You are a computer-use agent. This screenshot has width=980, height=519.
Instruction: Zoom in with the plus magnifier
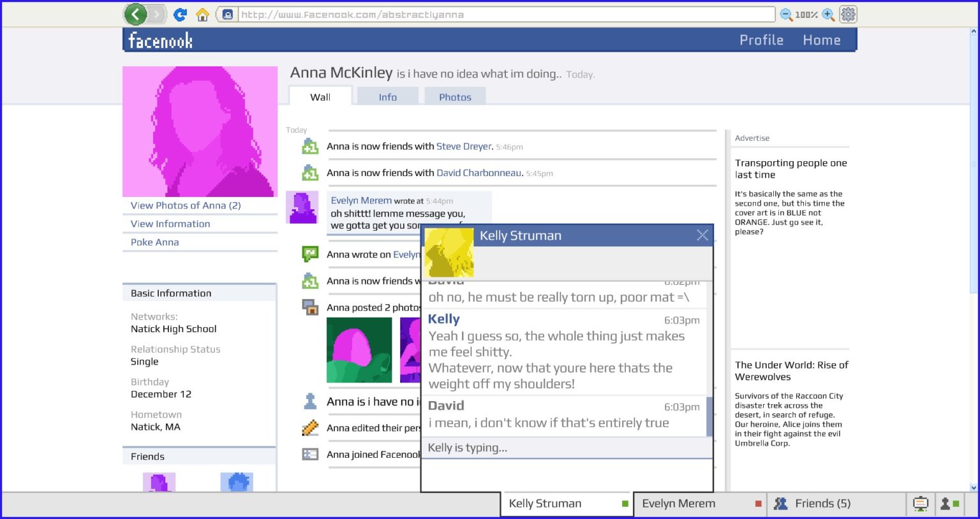point(828,15)
